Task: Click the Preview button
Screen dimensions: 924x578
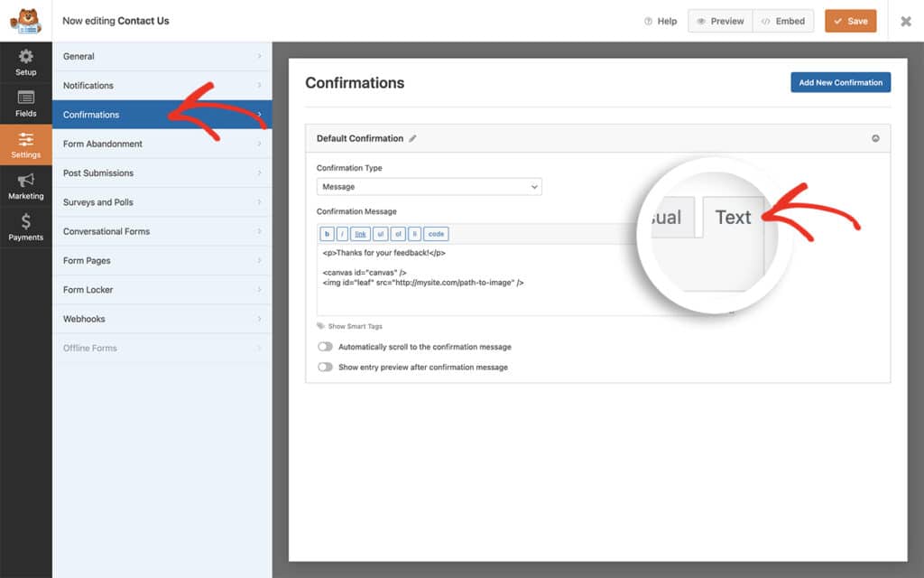Action: pyautogui.click(x=720, y=22)
